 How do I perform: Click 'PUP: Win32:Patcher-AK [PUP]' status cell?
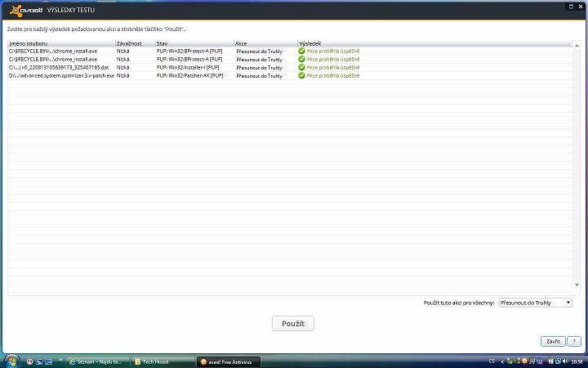pyautogui.click(x=189, y=75)
